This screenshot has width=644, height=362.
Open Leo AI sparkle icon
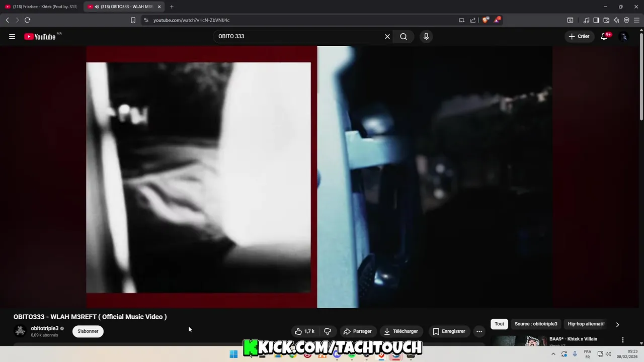click(616, 20)
